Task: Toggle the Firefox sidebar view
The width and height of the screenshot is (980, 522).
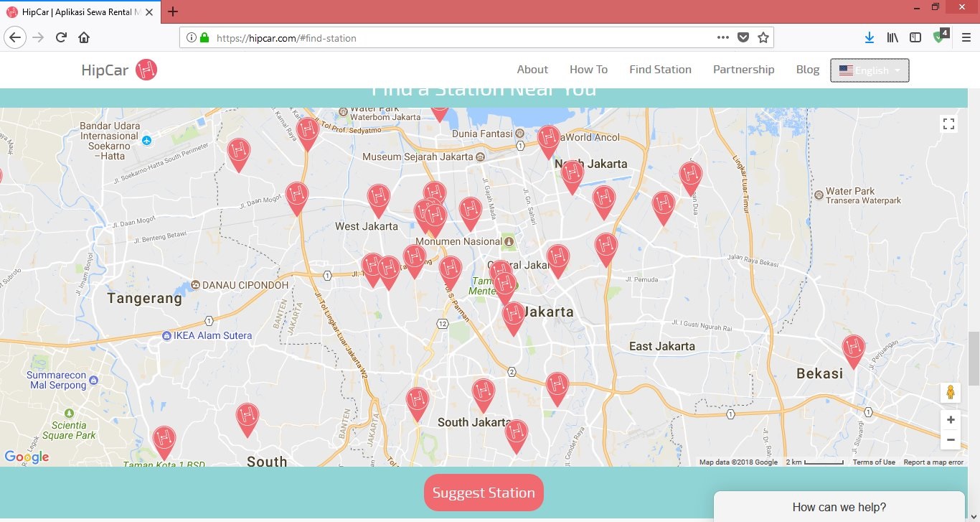Action: coord(915,37)
